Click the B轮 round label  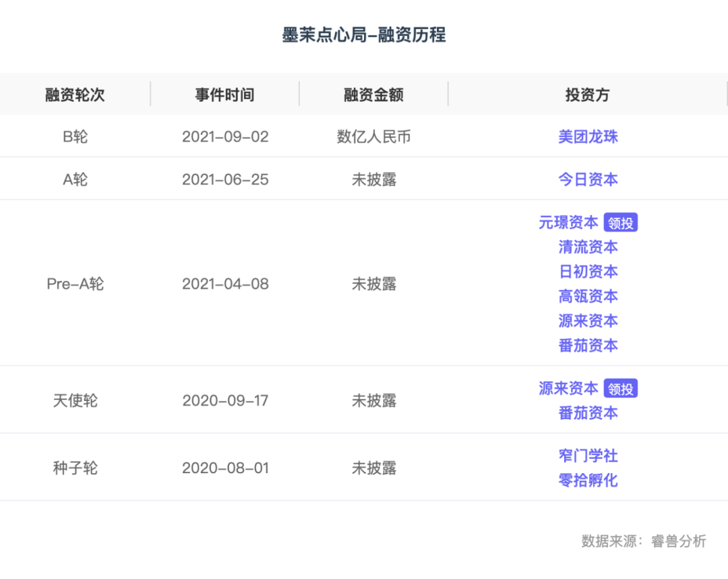click(x=75, y=136)
